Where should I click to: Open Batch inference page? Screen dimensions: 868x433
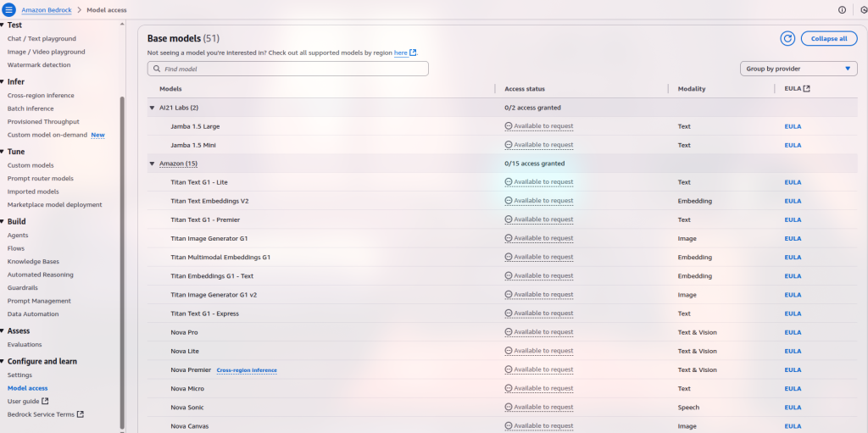[x=31, y=108]
